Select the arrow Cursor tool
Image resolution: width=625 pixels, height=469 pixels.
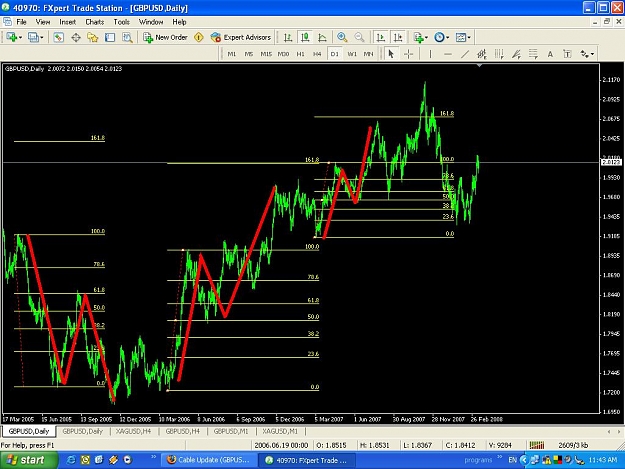tap(391, 54)
